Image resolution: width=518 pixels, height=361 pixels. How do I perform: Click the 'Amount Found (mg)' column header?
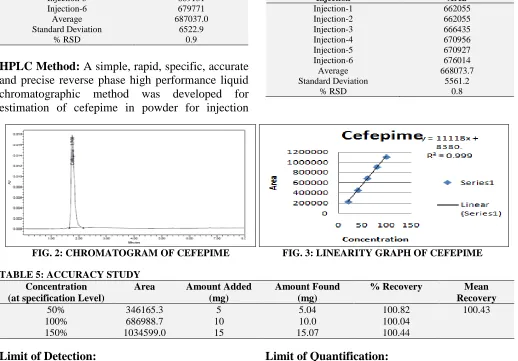(x=307, y=292)
